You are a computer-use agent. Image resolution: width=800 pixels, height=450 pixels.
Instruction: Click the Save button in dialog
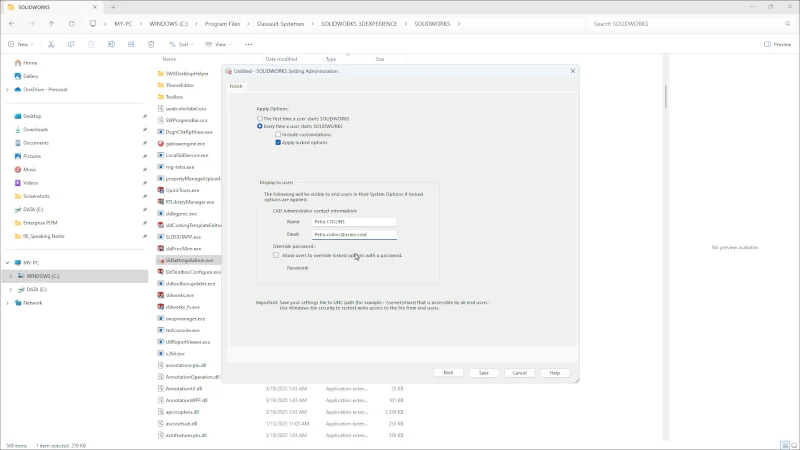(483, 372)
